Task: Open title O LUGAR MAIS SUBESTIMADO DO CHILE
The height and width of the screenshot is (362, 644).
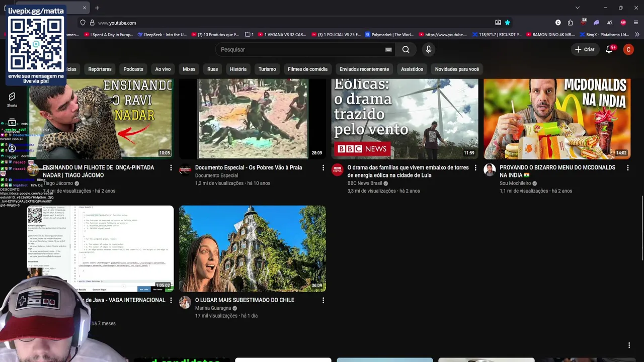Action: click(245, 300)
